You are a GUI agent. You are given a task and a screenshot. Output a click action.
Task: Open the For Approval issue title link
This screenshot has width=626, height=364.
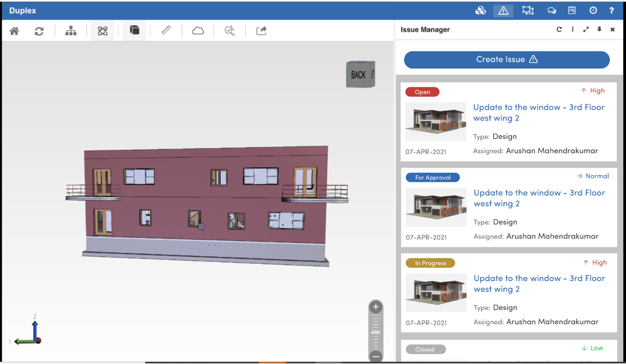click(x=539, y=198)
